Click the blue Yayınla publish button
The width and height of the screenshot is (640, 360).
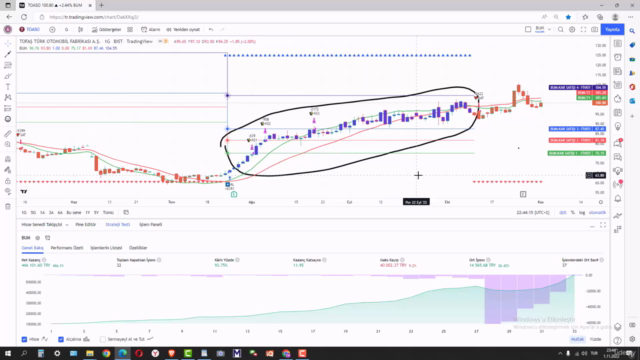[612, 29]
